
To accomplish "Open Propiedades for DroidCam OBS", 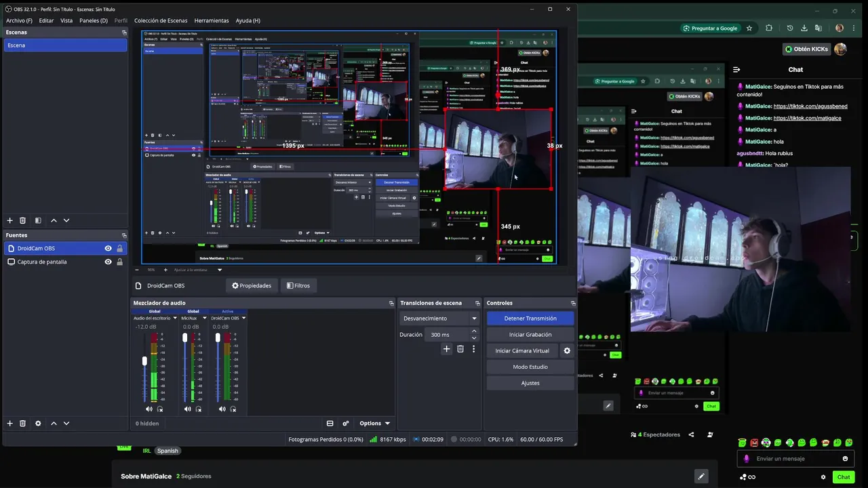I will [252, 285].
